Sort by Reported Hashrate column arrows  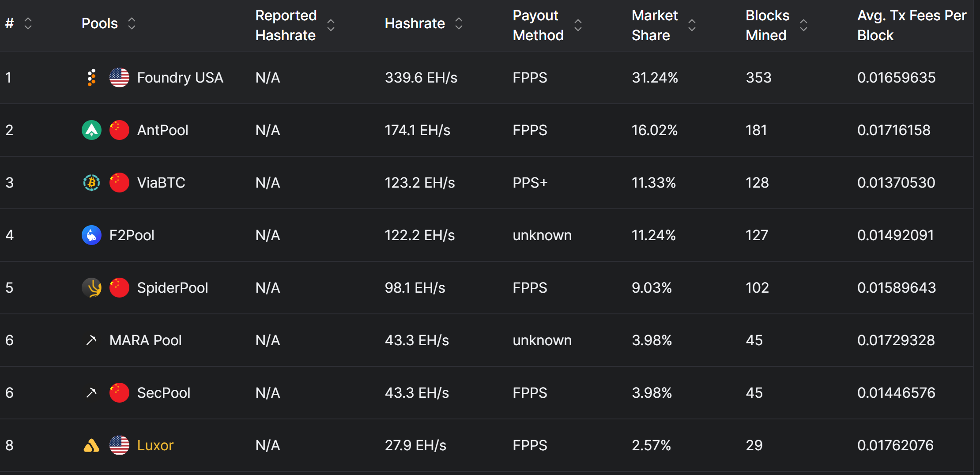331,26
